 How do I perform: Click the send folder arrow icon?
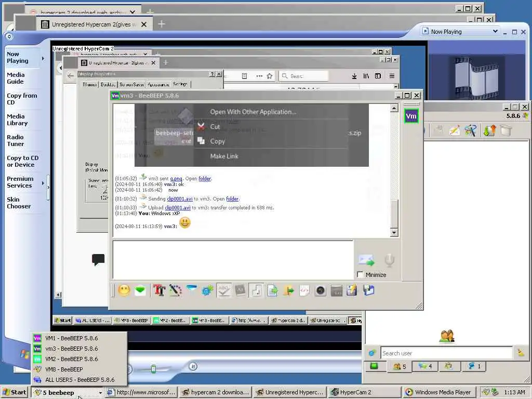[289, 290]
